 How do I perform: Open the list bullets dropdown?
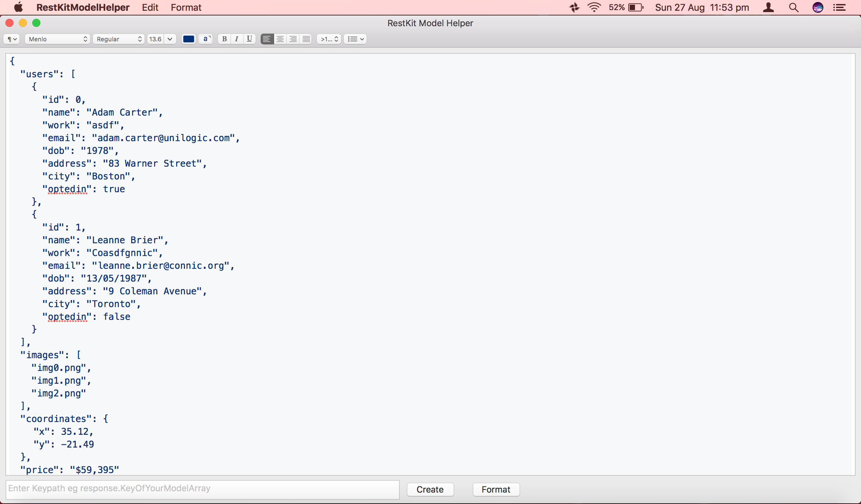355,39
